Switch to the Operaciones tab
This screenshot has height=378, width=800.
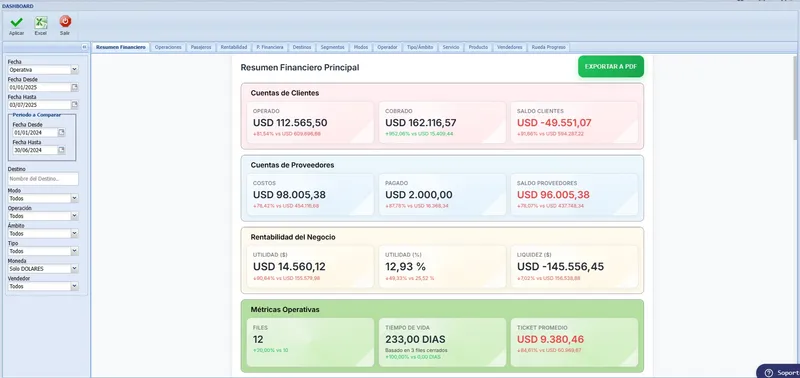[x=168, y=47]
